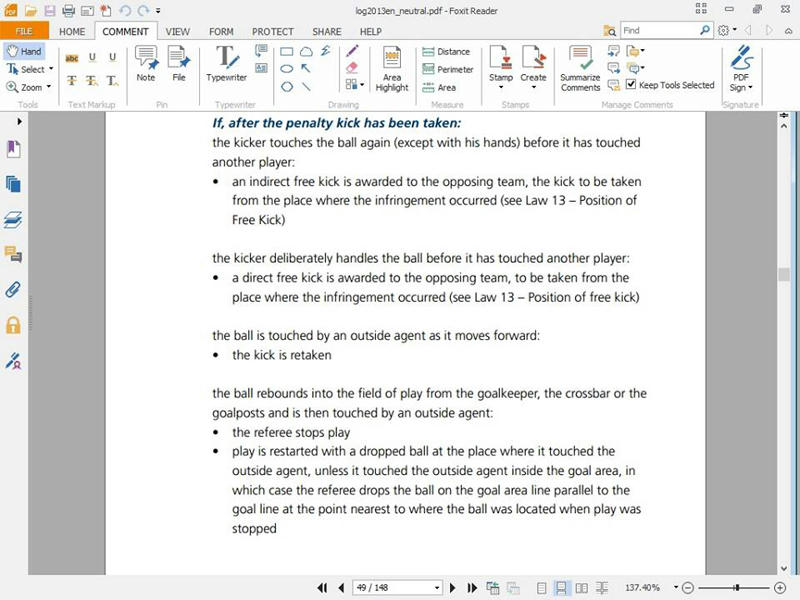Expand the PDF Sign dropdown
This screenshot has height=600, width=800.
750,87
